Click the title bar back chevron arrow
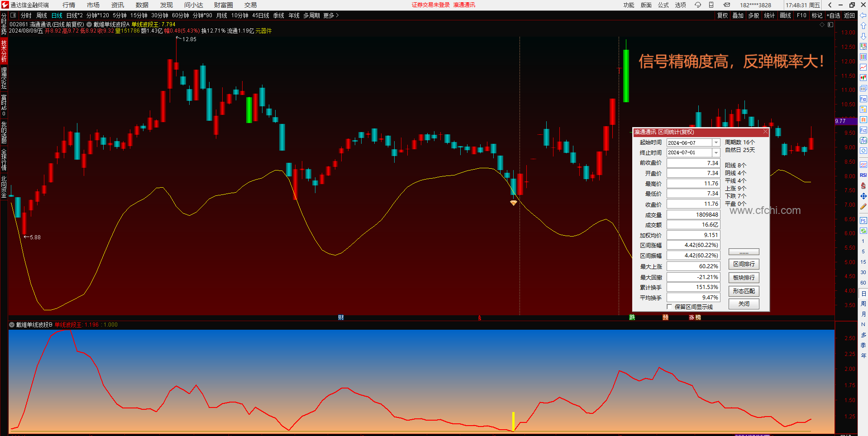This screenshot has width=868, height=436. click(x=830, y=5)
